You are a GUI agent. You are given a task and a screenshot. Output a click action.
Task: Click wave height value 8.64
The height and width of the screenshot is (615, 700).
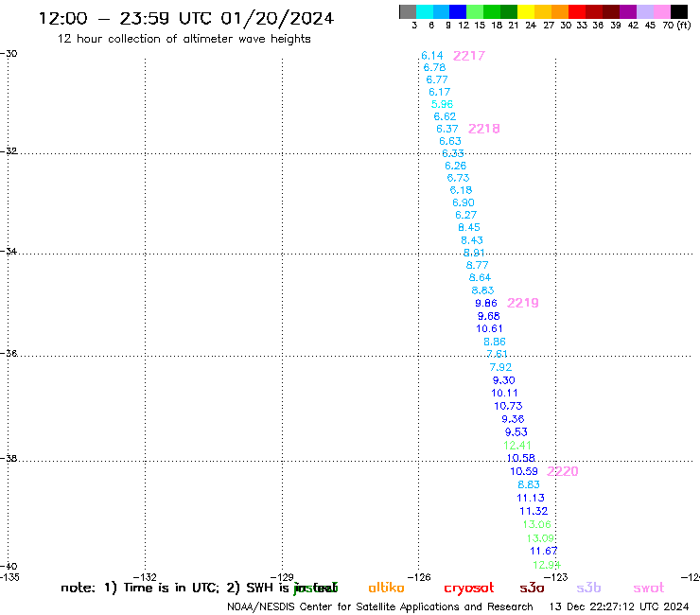480,278
